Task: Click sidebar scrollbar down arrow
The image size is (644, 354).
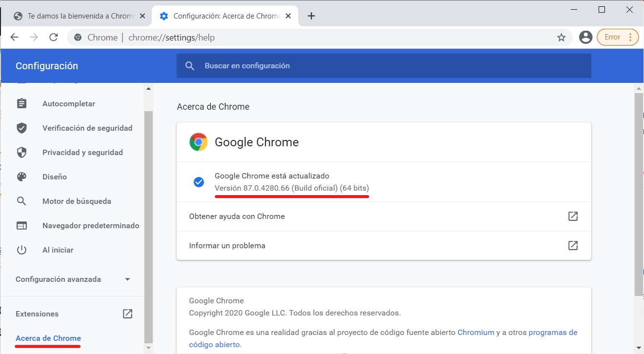Action: tap(149, 348)
